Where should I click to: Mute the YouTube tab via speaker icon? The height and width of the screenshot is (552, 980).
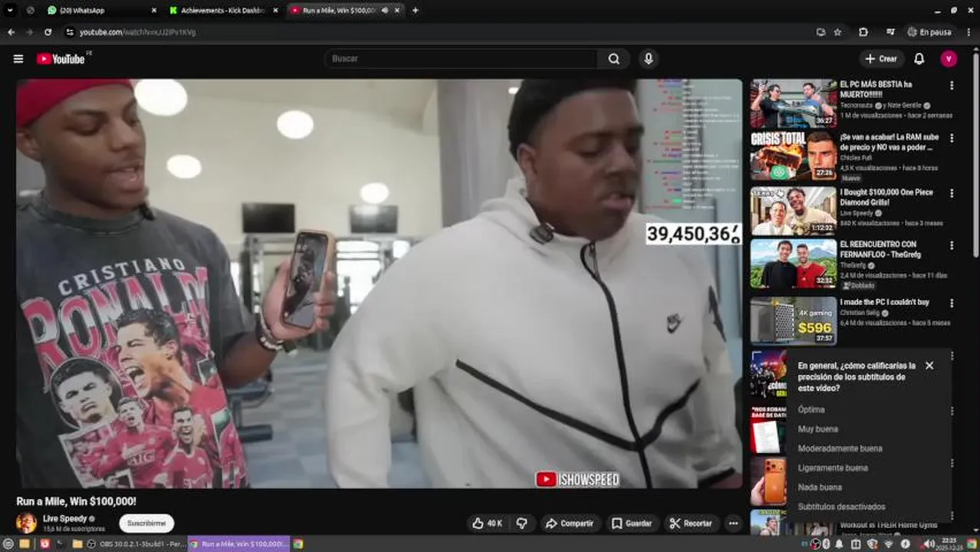pos(384,10)
